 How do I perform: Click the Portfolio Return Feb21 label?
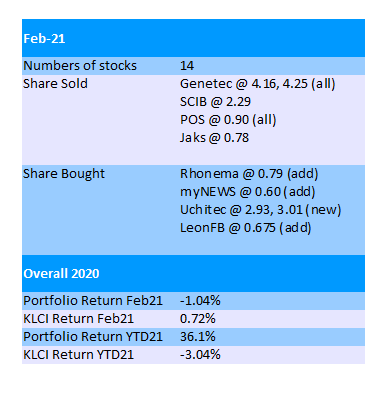point(93,301)
